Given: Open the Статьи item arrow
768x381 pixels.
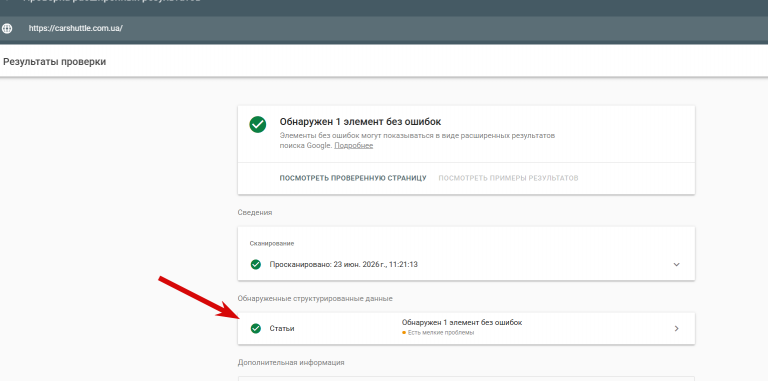Looking at the screenshot, I should tap(676, 329).
